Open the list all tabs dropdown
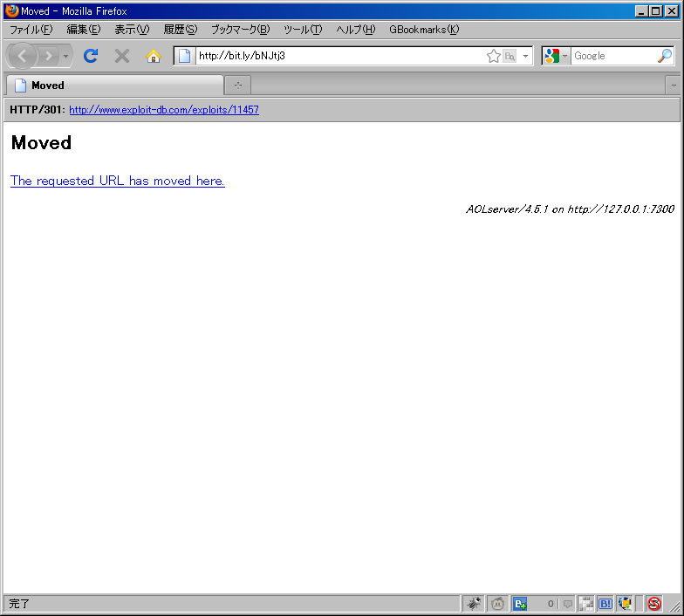684x616 pixels. [x=674, y=86]
